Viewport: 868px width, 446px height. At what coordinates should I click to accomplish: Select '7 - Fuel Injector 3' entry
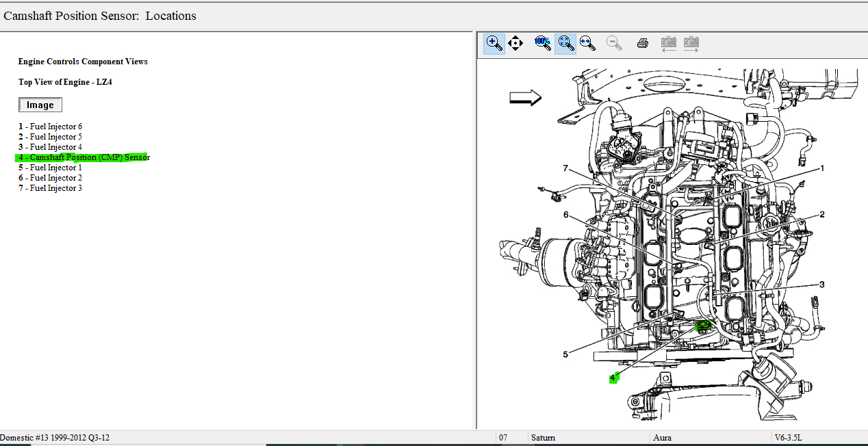click(x=50, y=188)
